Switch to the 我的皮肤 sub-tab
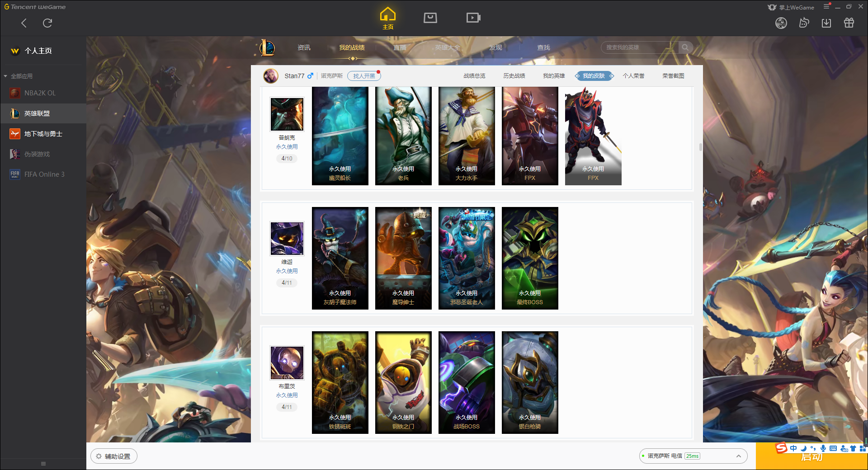Screen dimensions: 868x470 pyautogui.click(x=594, y=76)
